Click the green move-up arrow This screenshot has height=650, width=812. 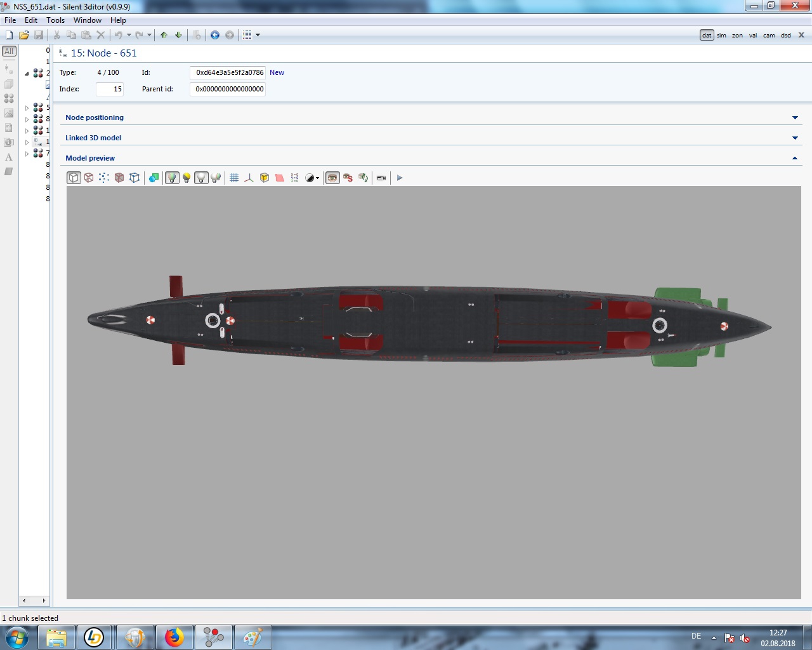(164, 35)
